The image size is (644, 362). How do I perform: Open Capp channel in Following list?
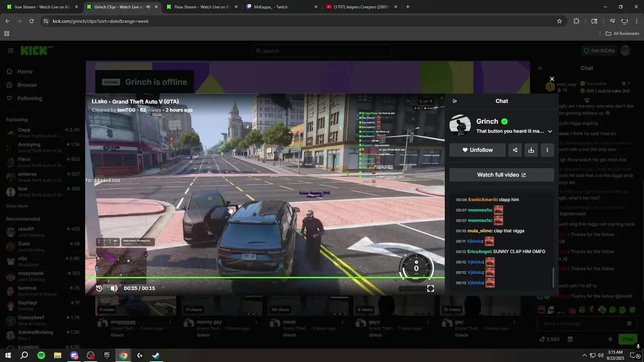click(x=43, y=133)
